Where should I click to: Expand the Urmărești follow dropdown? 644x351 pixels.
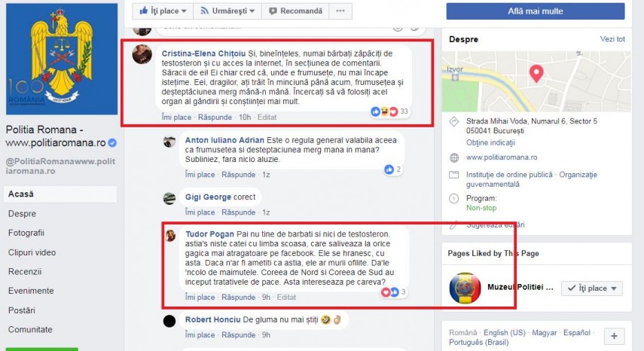[x=227, y=11]
